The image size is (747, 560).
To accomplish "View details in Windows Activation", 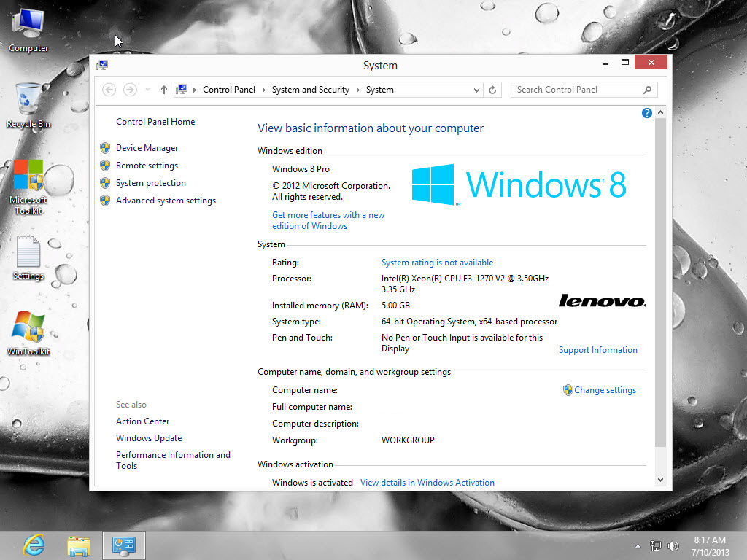I will 427,483.
